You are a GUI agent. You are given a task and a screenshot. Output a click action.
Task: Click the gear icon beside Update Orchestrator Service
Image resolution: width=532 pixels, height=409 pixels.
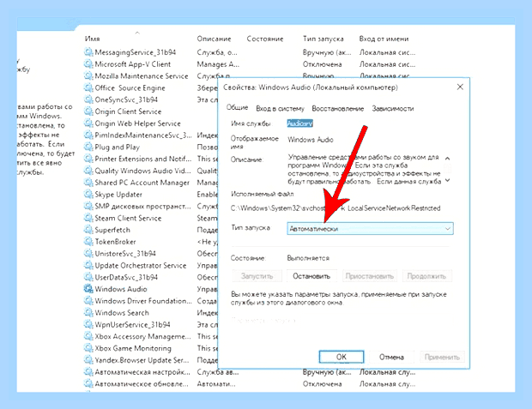click(88, 265)
